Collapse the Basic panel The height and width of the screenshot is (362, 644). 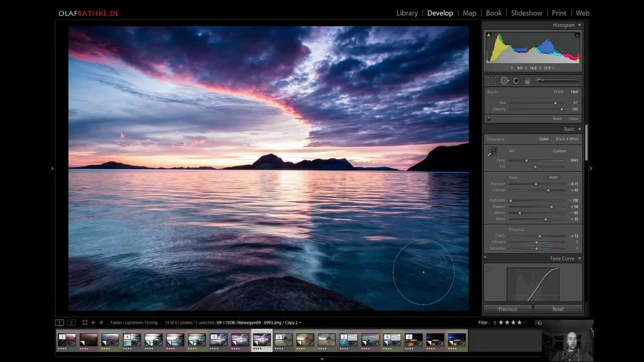click(x=580, y=129)
